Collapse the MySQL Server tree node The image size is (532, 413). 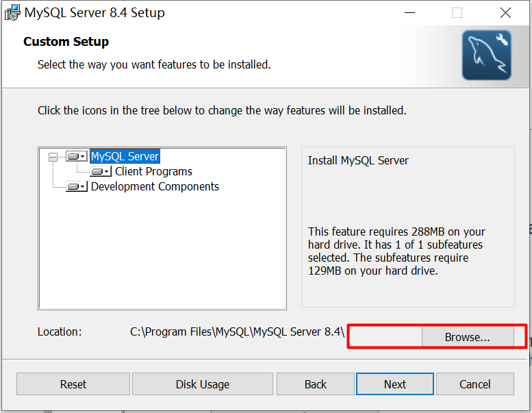(x=53, y=157)
